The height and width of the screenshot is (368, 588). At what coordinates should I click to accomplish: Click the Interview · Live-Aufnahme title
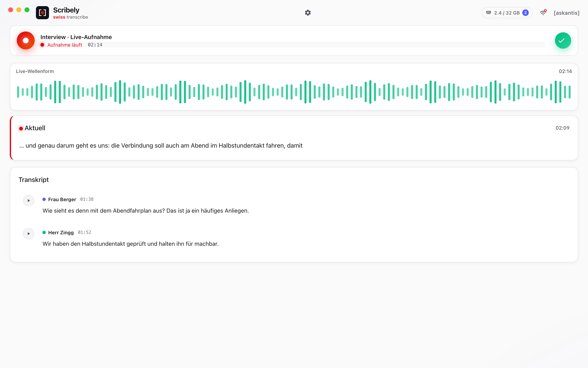pos(76,37)
